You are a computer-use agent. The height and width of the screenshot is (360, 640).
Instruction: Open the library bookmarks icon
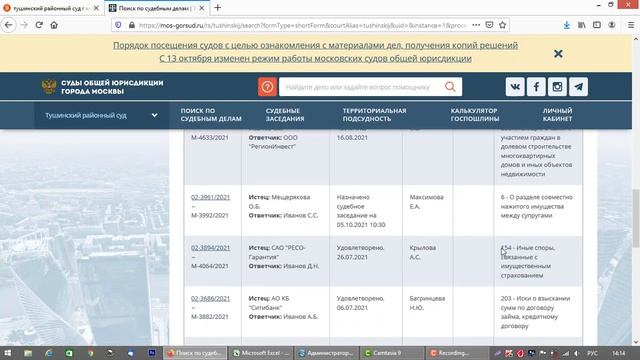tap(582, 25)
